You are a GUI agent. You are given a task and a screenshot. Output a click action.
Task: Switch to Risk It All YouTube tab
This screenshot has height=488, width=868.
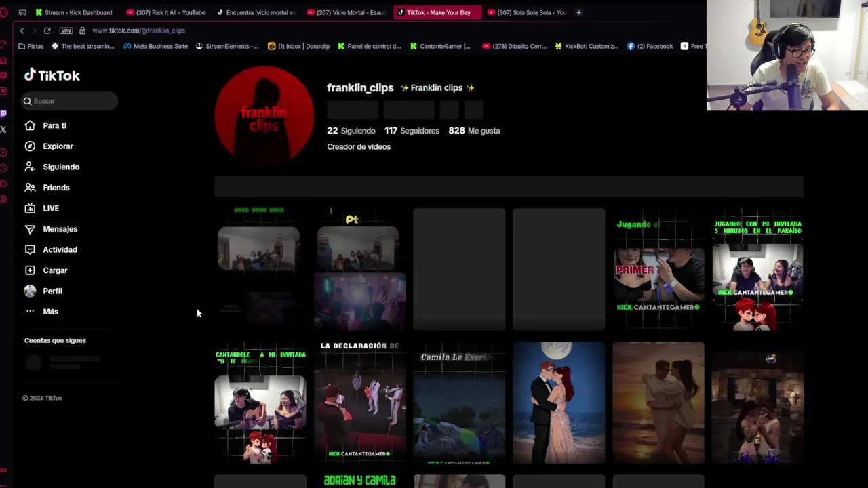coord(166,12)
